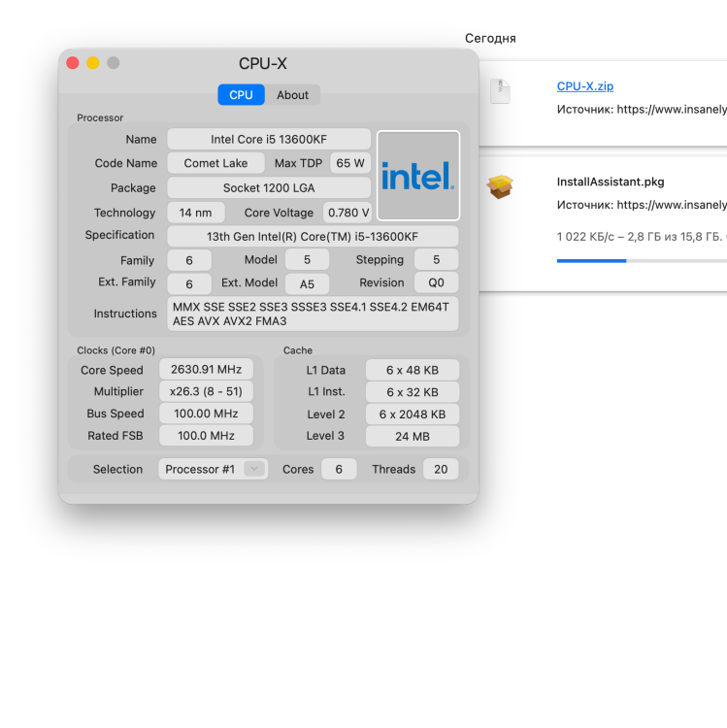Screen dimensions: 727x728
Task: Click the L1 Inst. value '6 x 32 KB'
Action: (413, 392)
